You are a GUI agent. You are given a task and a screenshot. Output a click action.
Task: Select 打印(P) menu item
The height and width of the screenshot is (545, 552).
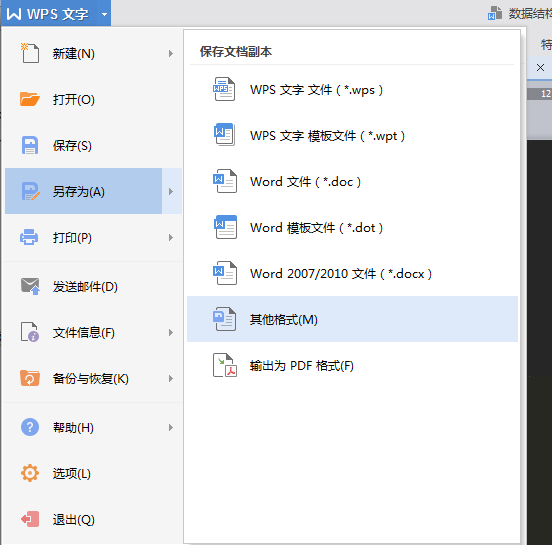[x=93, y=237]
